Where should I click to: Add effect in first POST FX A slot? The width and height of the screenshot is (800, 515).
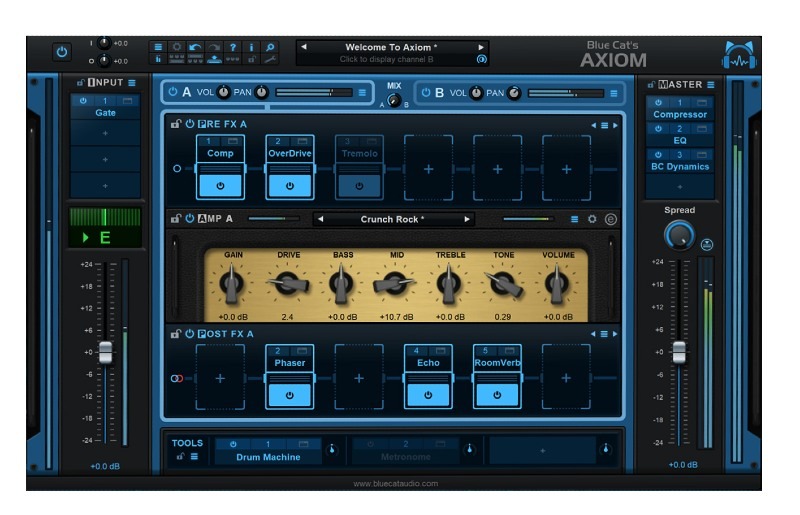[x=220, y=378]
